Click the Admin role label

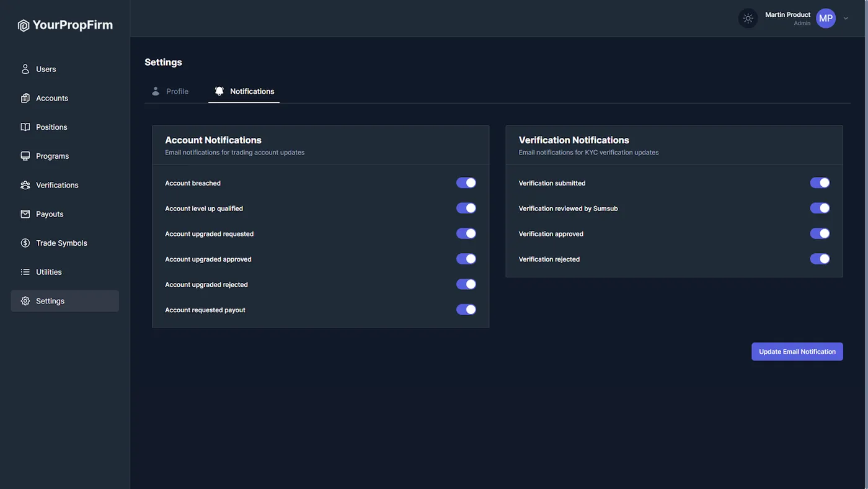802,24
